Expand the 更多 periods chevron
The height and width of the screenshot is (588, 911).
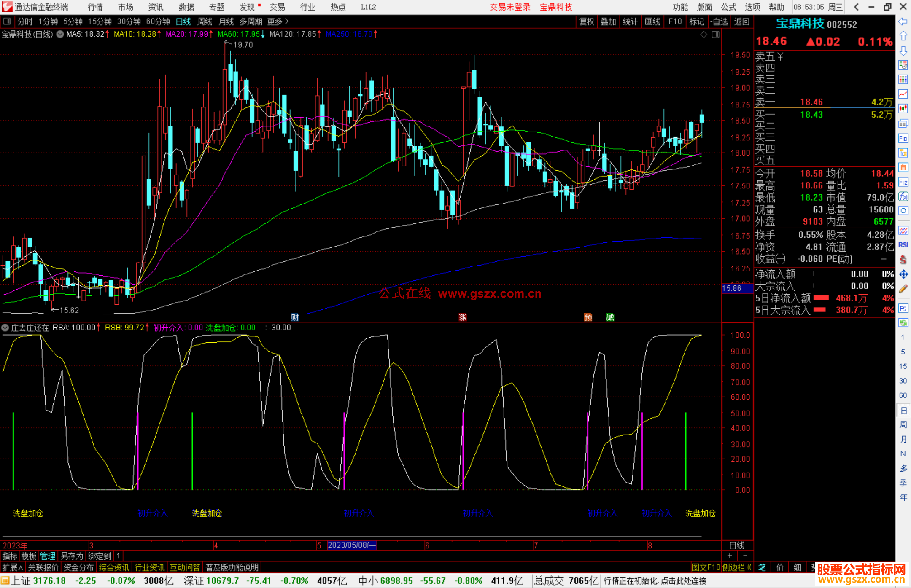[x=287, y=21]
